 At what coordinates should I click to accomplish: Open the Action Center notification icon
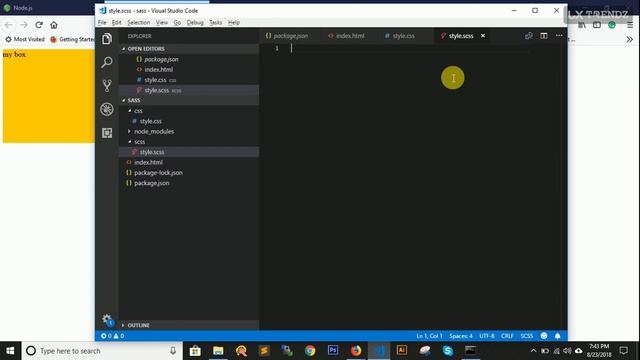point(623,351)
